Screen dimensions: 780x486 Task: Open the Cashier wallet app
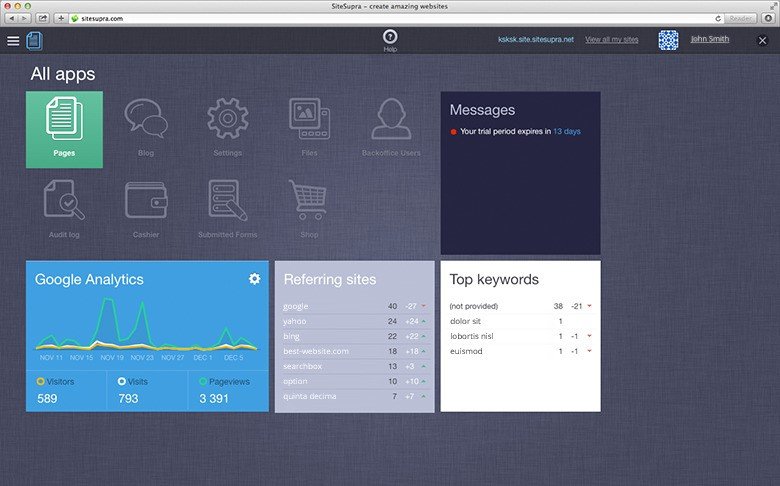pos(146,209)
